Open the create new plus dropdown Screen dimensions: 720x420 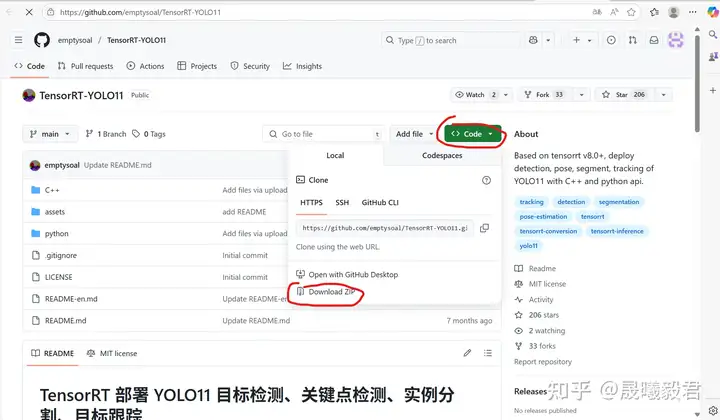pyautogui.click(x=582, y=40)
